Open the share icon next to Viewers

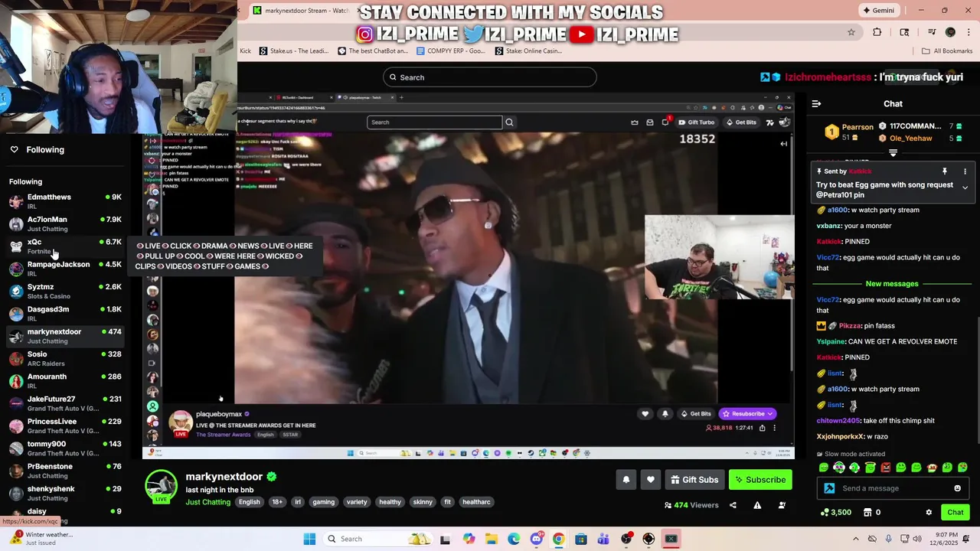(x=733, y=505)
